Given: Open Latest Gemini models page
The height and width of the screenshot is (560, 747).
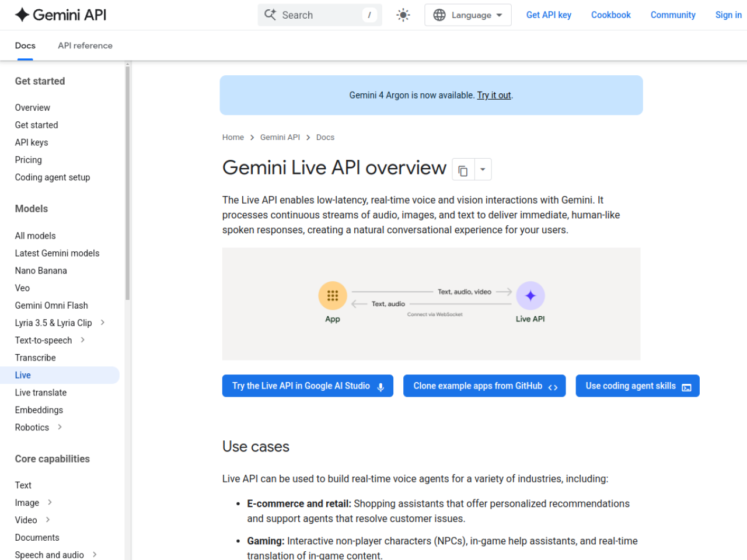Looking at the screenshot, I should click(57, 253).
